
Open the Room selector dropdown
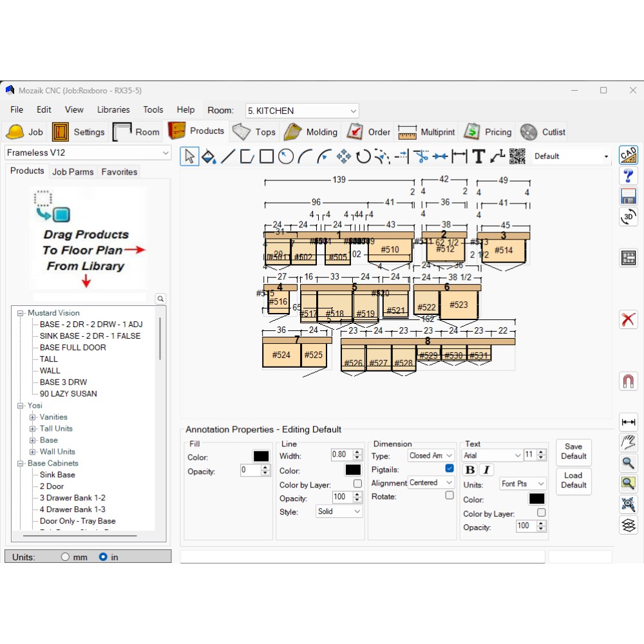point(301,111)
